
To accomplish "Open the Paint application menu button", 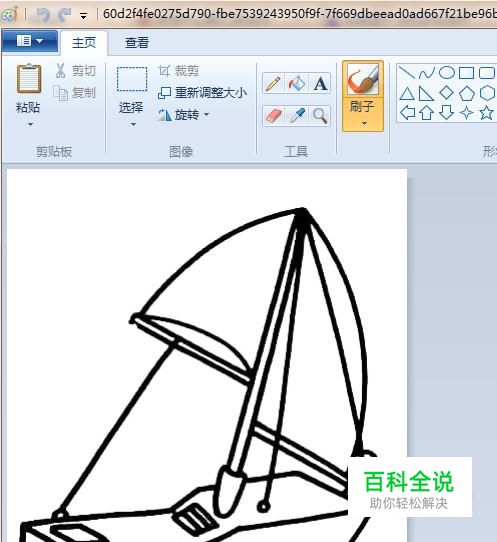I will coord(30,41).
